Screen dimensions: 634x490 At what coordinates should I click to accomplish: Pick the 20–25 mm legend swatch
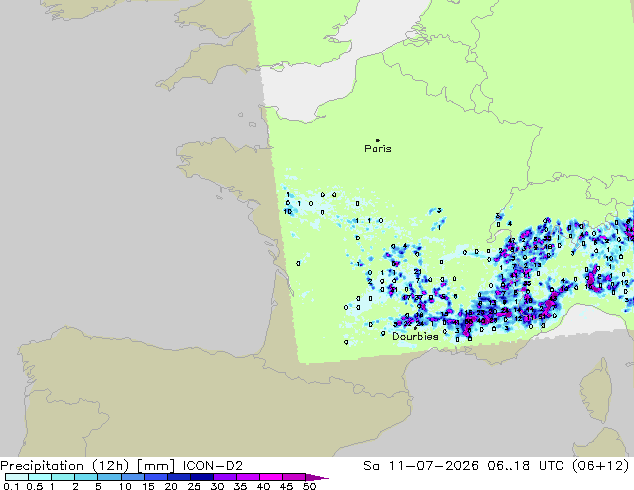(178, 477)
